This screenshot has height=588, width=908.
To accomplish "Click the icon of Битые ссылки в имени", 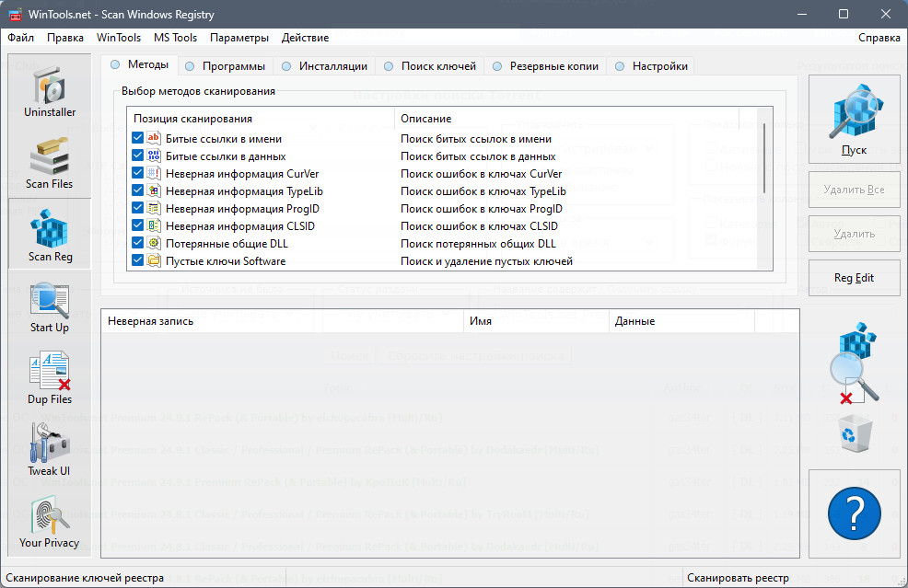I will tap(154, 138).
